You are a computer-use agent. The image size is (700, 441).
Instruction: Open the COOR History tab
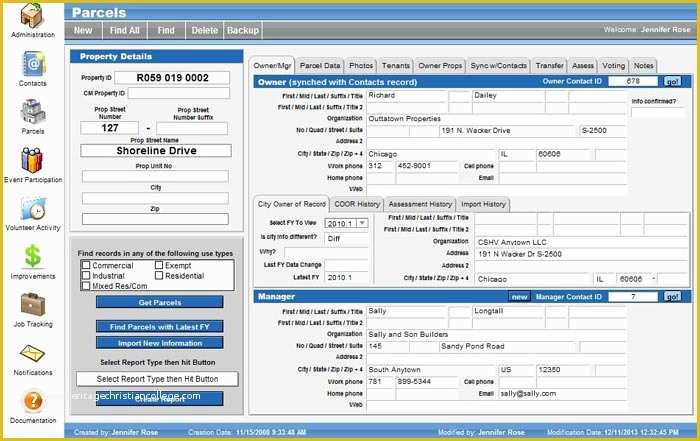tap(357, 204)
